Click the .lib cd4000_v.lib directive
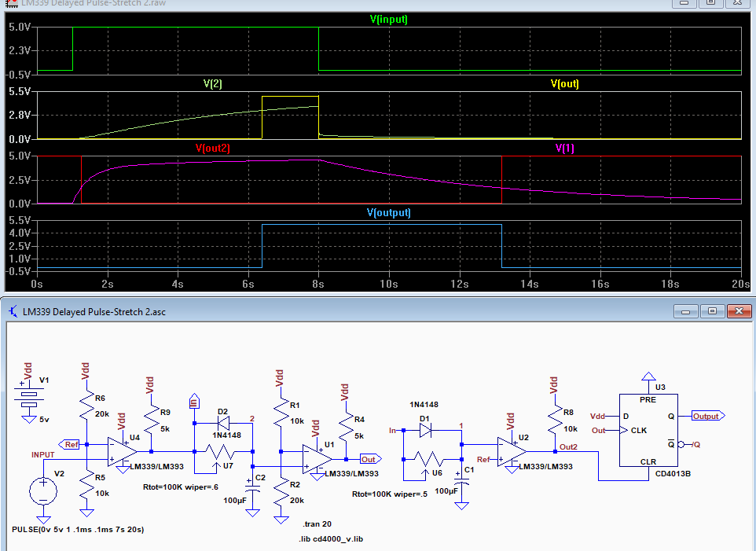 click(x=331, y=539)
